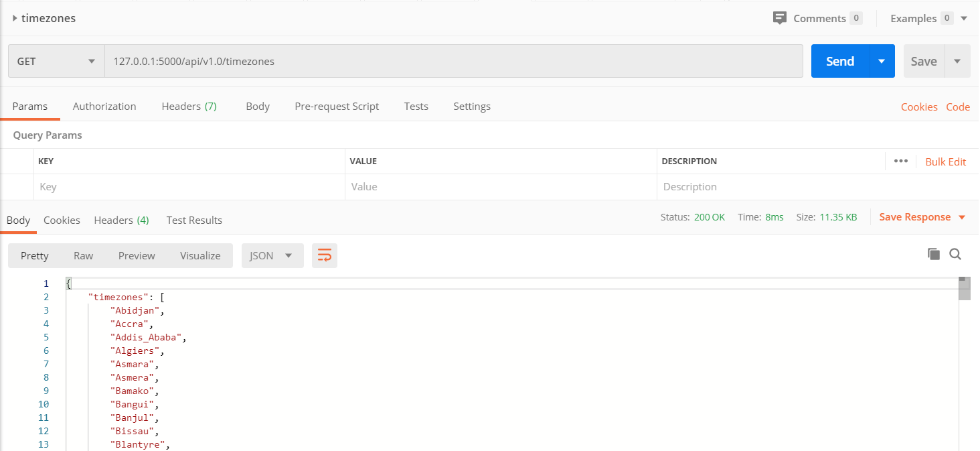Click the DESCRIPTION column header

[x=689, y=162]
